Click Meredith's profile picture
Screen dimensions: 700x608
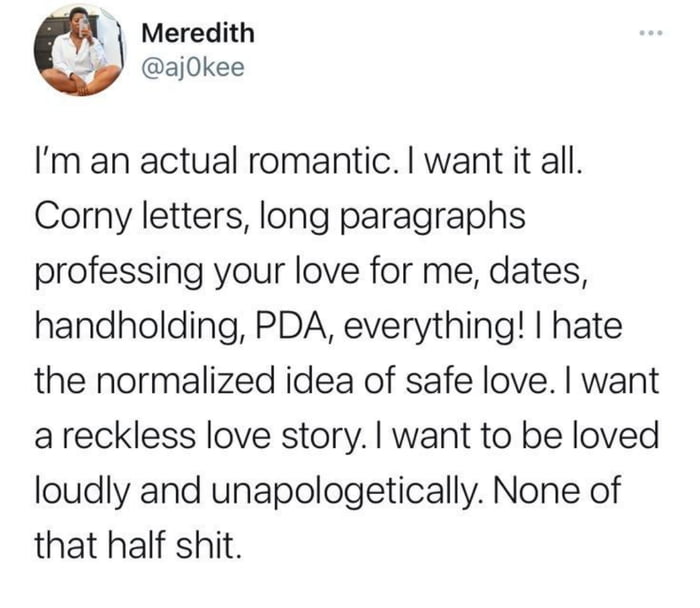pyautogui.click(x=79, y=50)
